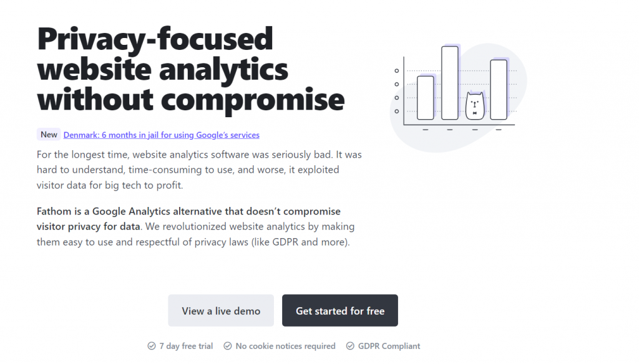Click the top circle marker on the chart axis
Screen dimensions: 639x364
pyautogui.click(x=396, y=71)
